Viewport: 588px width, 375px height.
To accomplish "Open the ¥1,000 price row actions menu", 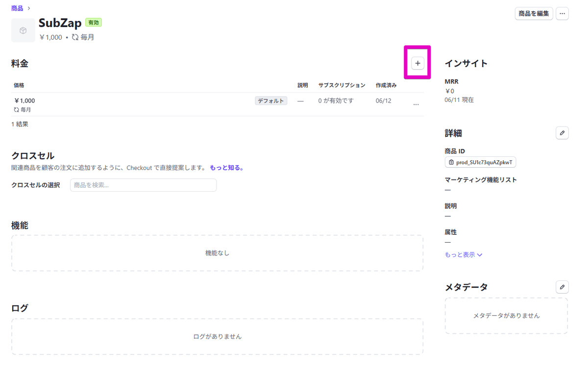I will pos(416,104).
